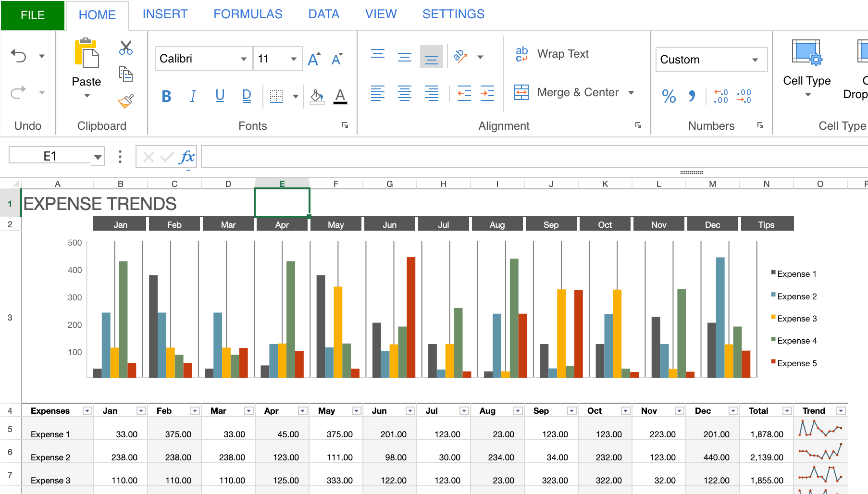Click the Undo arrow icon
The height and width of the screenshot is (494, 868).
click(x=19, y=56)
